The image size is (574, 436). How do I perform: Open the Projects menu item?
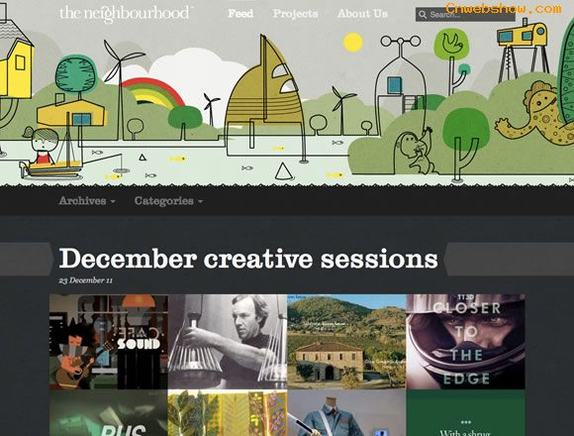pos(295,14)
